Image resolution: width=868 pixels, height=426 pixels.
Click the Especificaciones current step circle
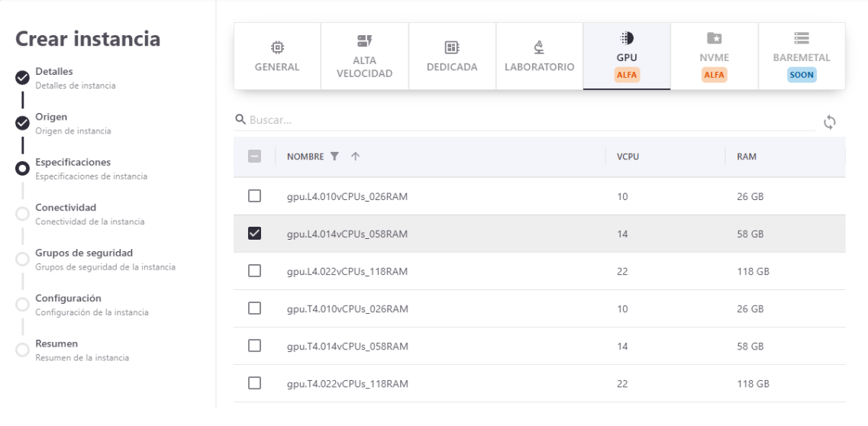[x=22, y=168]
